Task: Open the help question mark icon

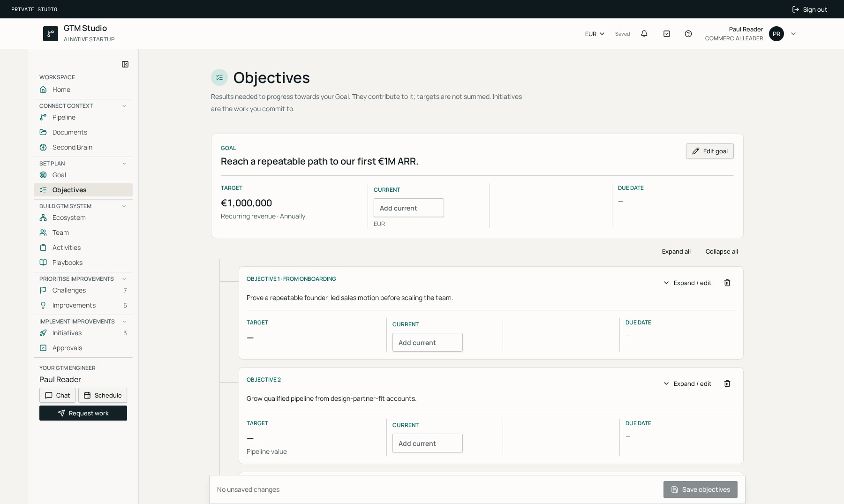Action: [x=688, y=34]
